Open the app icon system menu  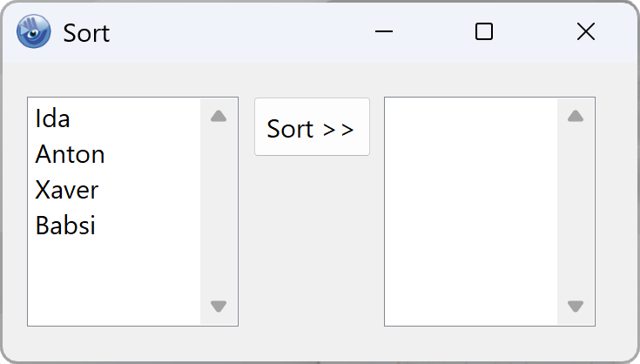[x=33, y=32]
